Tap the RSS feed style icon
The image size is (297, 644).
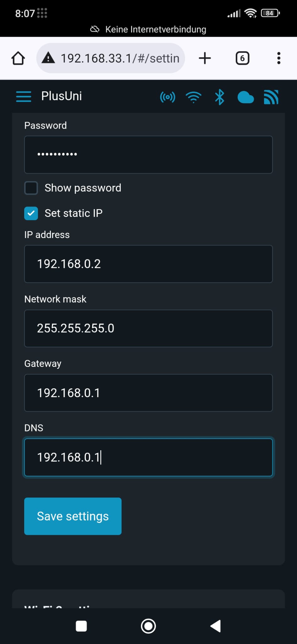click(x=271, y=97)
